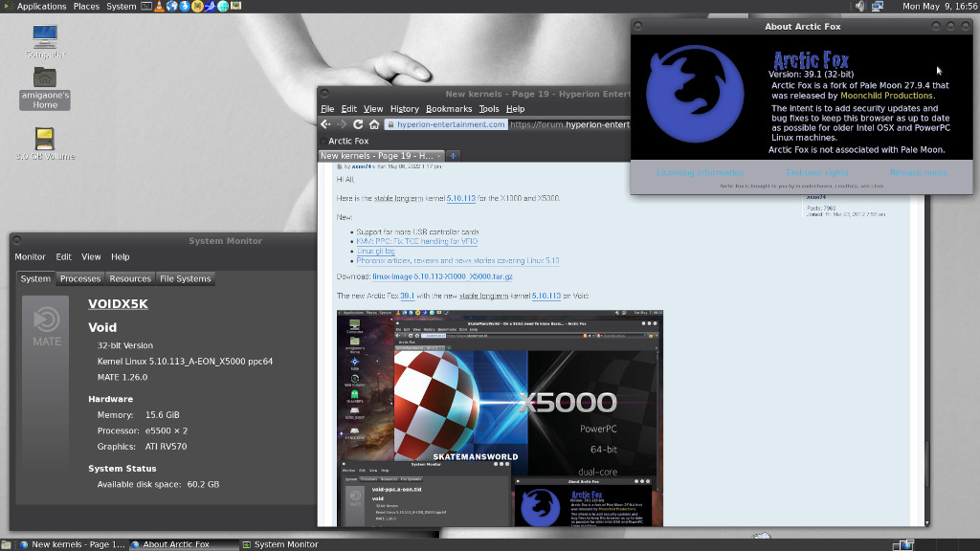
Task: Switch to the Processes tab
Action: (80, 278)
